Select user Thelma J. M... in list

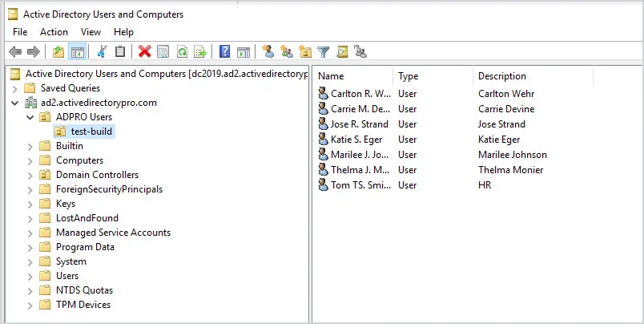coord(361,170)
